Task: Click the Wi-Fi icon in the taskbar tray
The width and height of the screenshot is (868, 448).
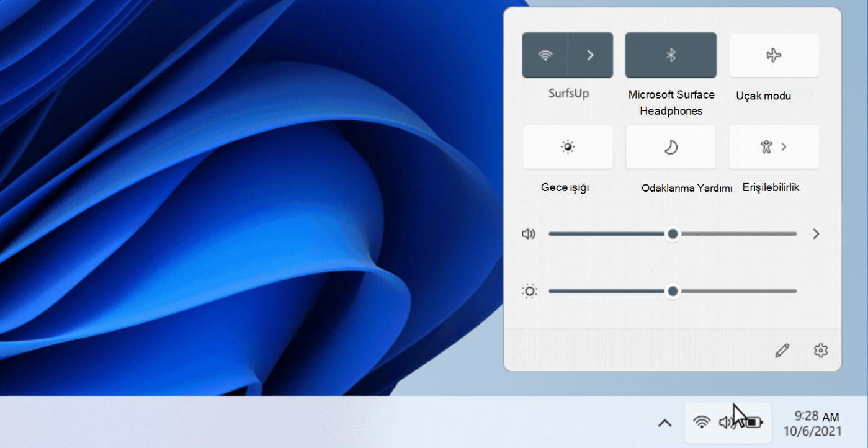Action: coord(702,422)
